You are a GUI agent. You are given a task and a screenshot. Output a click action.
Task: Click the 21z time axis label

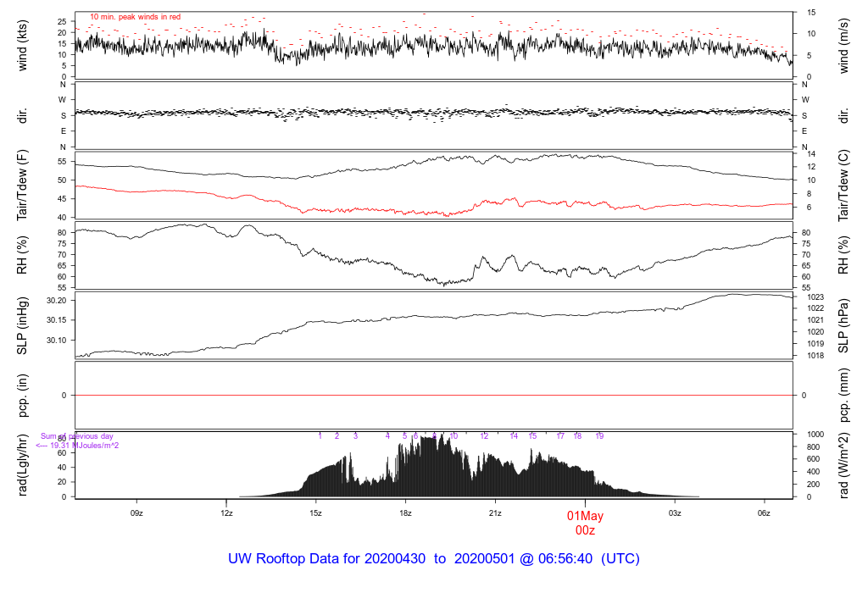(495, 513)
